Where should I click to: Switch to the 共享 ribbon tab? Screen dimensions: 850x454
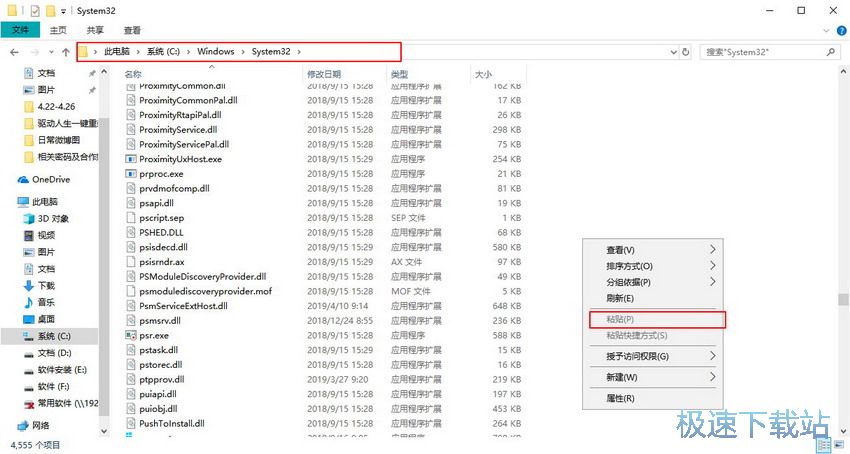tap(95, 30)
